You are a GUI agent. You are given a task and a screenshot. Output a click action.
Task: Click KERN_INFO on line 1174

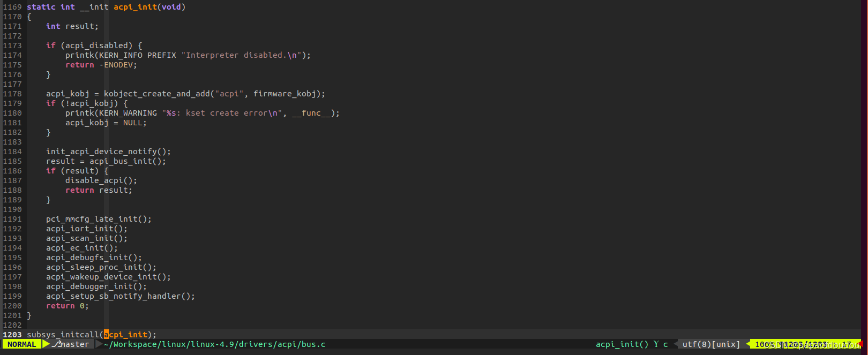point(121,55)
